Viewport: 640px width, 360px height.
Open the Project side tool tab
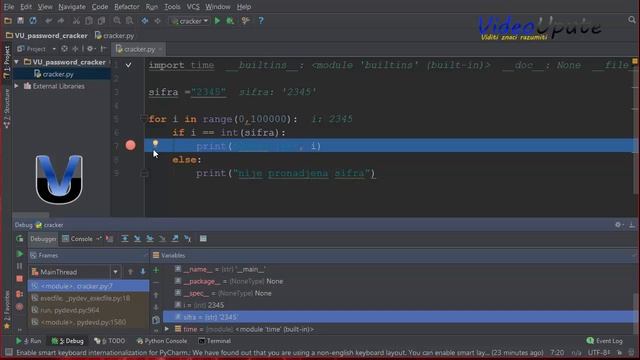7,62
